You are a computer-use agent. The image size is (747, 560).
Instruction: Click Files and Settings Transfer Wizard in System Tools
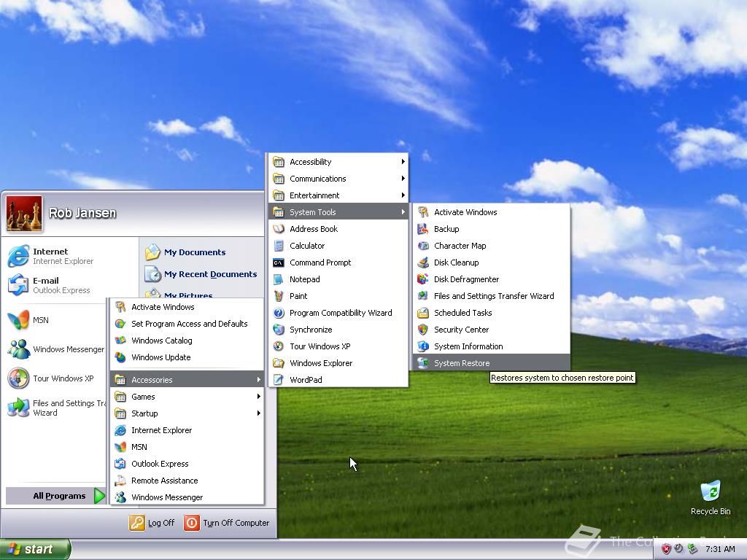click(x=491, y=296)
